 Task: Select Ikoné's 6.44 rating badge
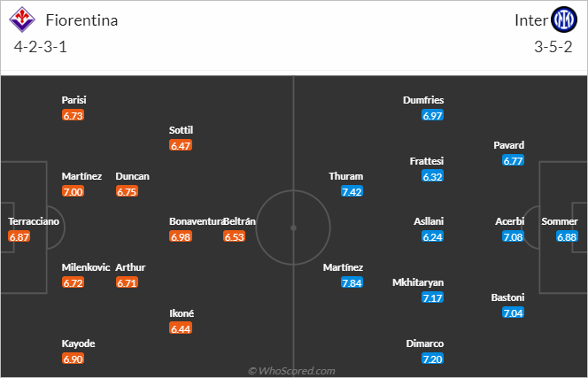point(181,329)
